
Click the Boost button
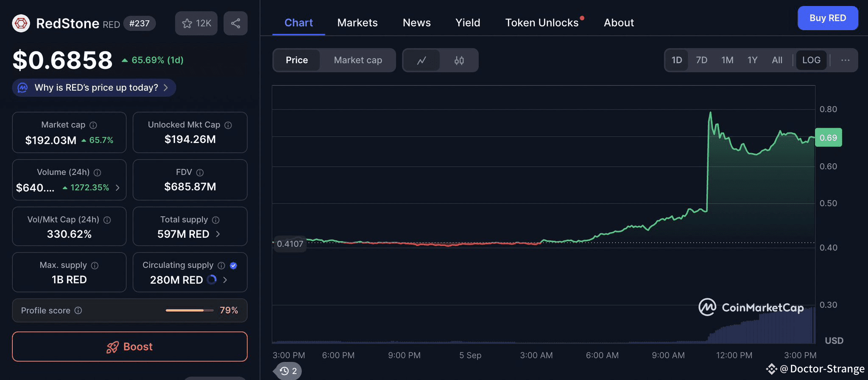[x=130, y=346]
